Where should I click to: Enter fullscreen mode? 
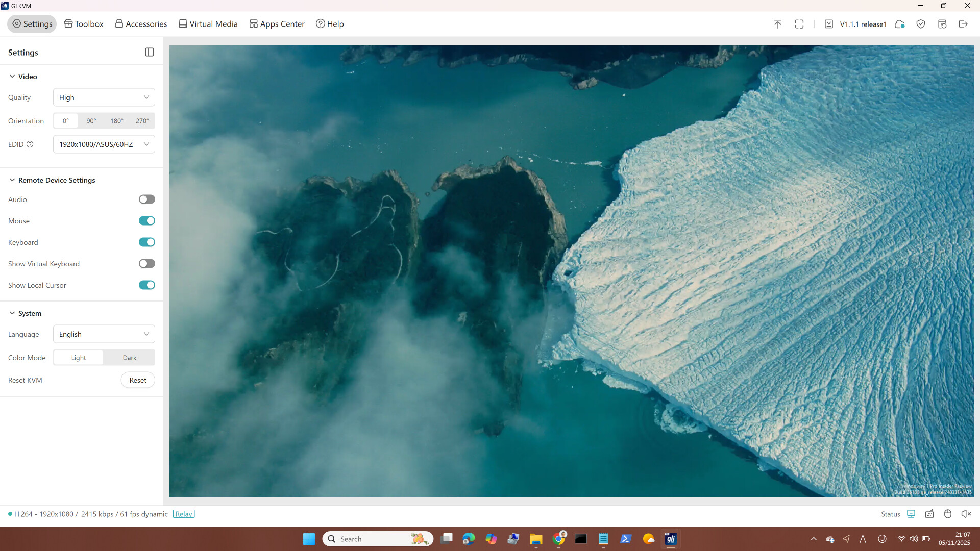pyautogui.click(x=799, y=24)
